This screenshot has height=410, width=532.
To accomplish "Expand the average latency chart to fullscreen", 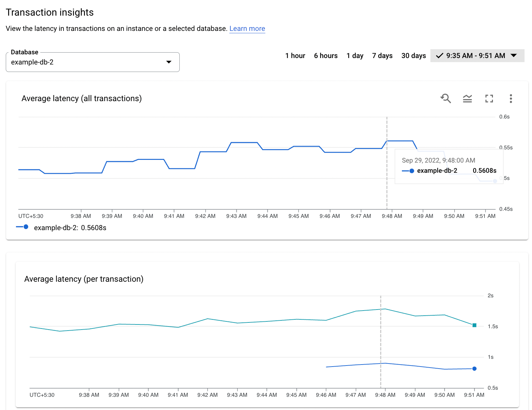I will coord(489,98).
